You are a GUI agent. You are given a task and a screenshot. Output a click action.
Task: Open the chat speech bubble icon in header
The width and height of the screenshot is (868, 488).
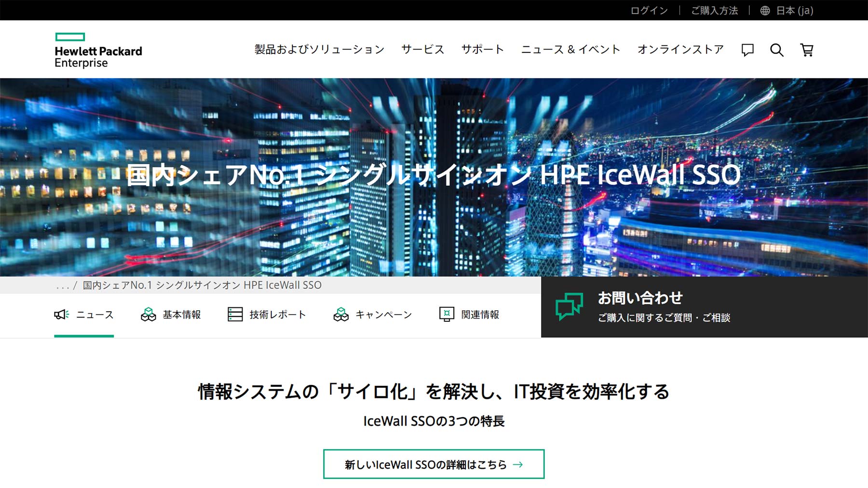(747, 50)
